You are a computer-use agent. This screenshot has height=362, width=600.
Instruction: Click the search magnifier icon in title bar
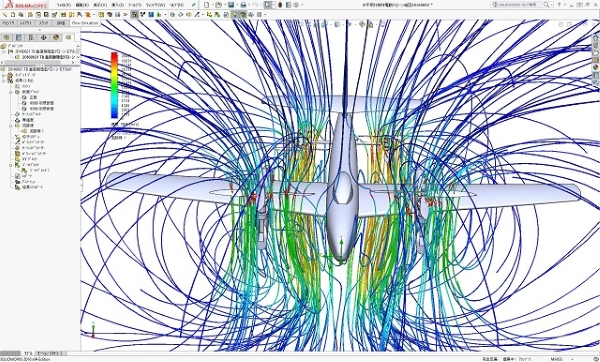coord(546,5)
